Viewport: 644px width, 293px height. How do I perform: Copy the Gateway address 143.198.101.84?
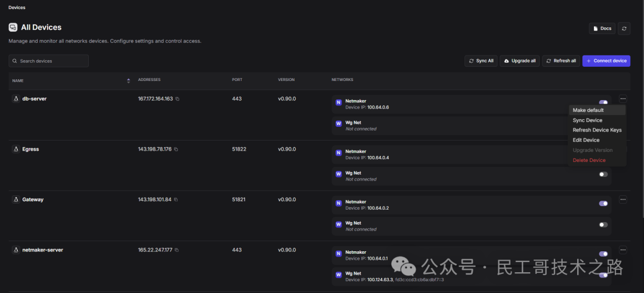[176, 200]
